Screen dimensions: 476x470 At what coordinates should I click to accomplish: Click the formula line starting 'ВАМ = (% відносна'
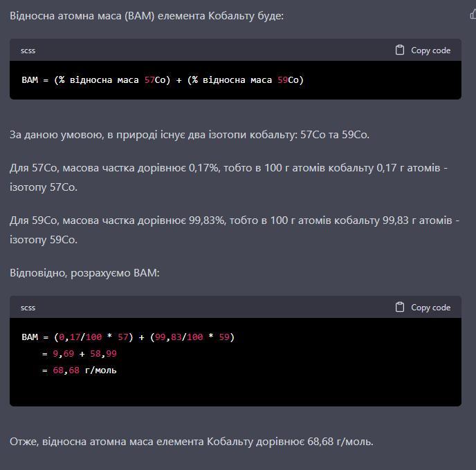163,79
